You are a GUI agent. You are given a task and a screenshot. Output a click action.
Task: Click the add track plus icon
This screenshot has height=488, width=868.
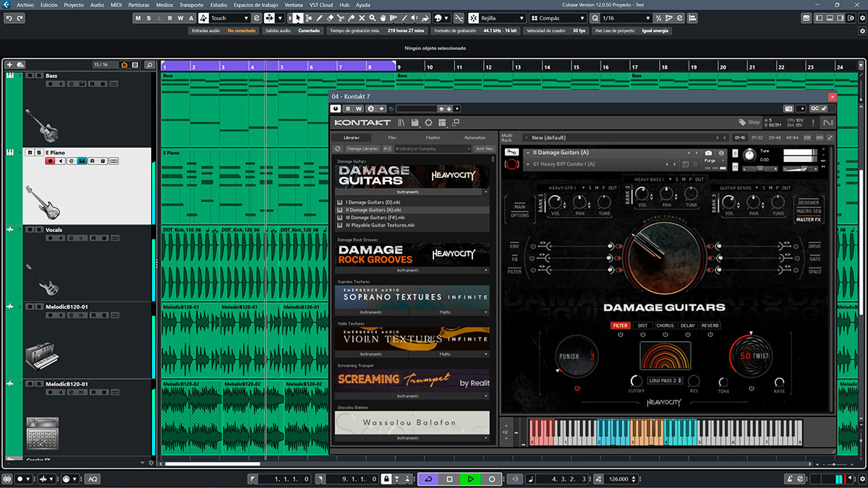click(9, 65)
